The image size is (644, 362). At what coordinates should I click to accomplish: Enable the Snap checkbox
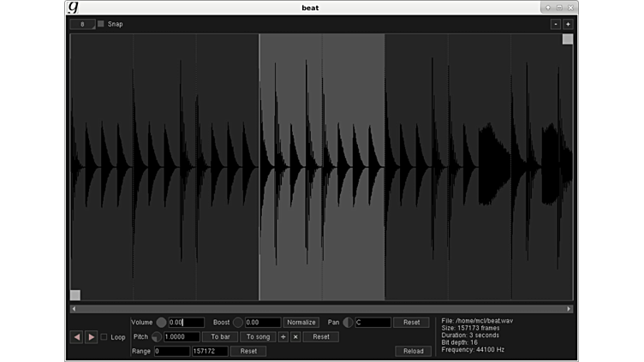pyautogui.click(x=101, y=24)
